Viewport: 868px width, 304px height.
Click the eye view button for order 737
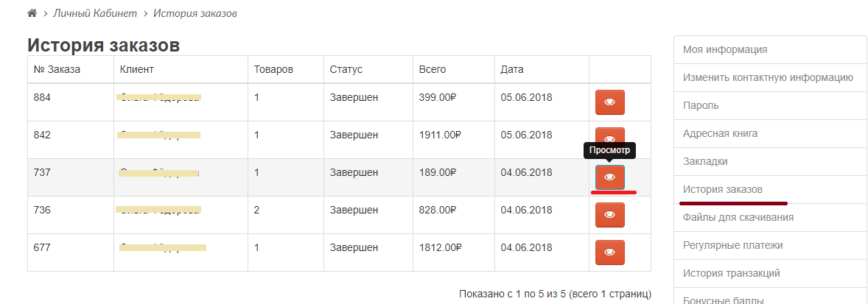609,177
